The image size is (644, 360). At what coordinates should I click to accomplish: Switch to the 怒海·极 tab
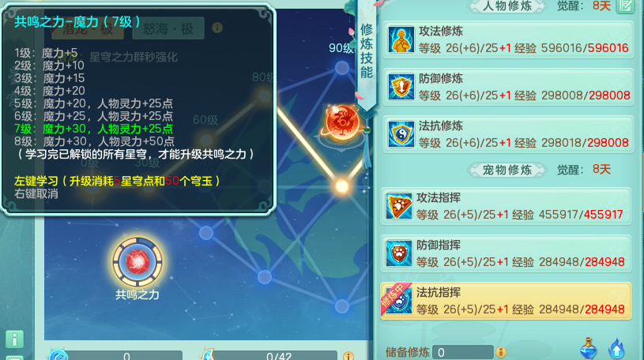click(x=168, y=28)
